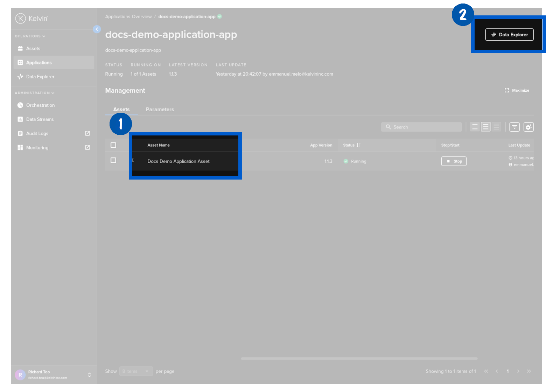This screenshot has height=392, width=553.
Task: Select the compact row density view
Action: pyautogui.click(x=496, y=127)
